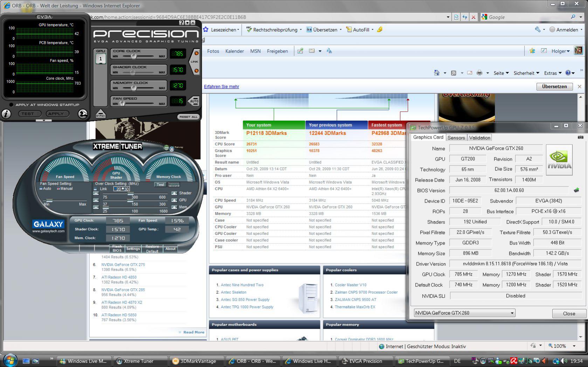
Task: Open the Lesezeichen dropdown
Action: 238,30
